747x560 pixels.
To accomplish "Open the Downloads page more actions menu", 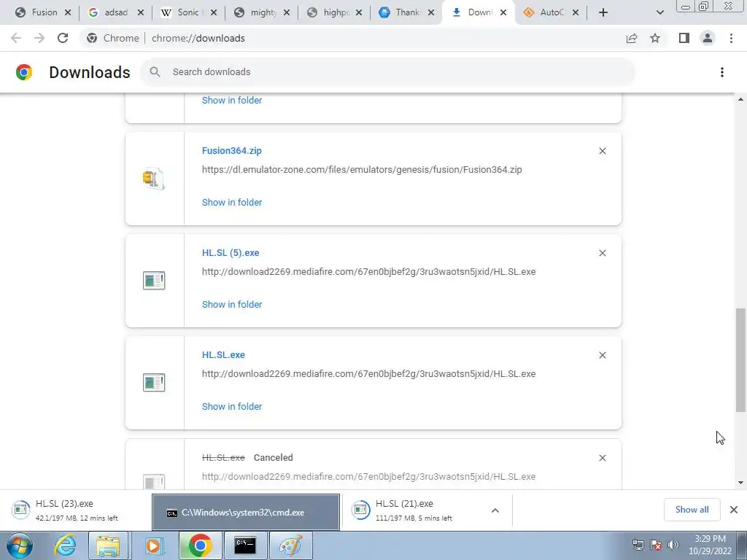I will pos(722,72).
